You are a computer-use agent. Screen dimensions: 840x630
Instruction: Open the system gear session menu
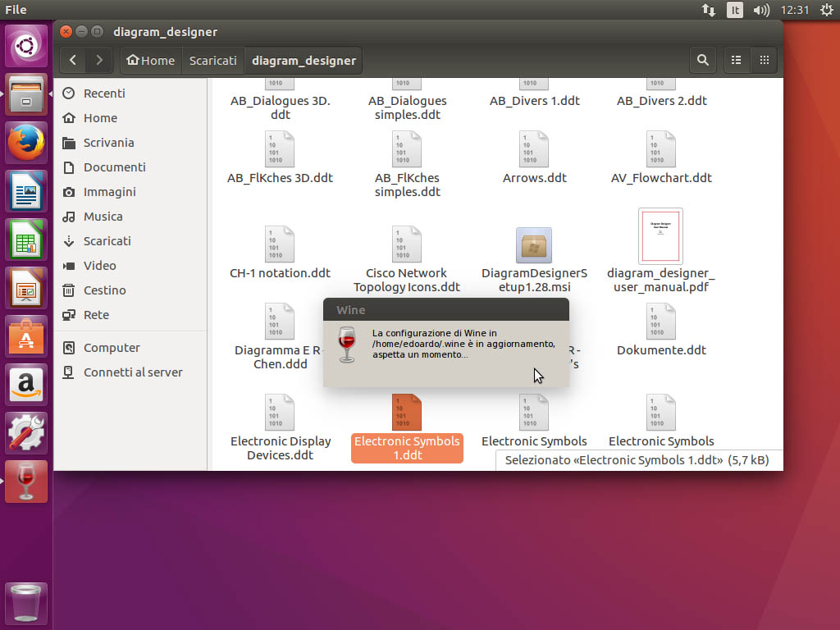click(825, 10)
